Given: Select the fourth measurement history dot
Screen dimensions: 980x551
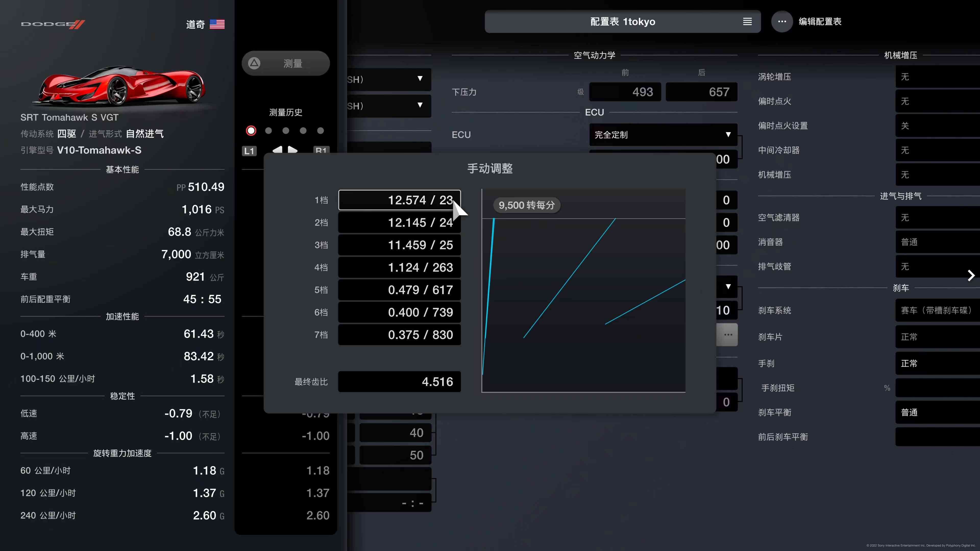Looking at the screenshot, I should pos(303,131).
